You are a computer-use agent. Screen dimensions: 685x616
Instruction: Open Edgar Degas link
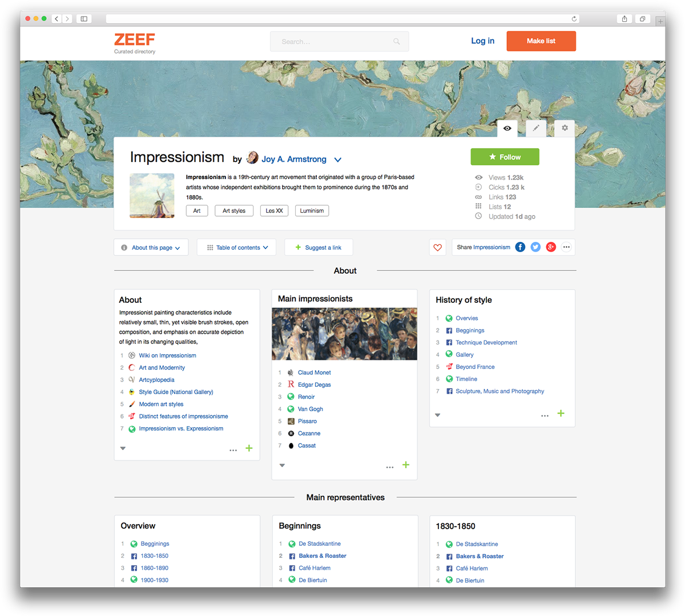click(x=314, y=385)
